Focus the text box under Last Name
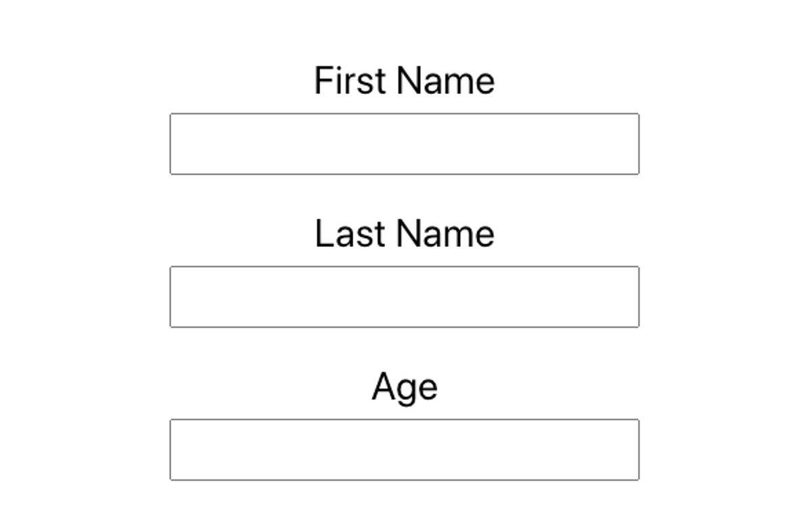 click(404, 297)
